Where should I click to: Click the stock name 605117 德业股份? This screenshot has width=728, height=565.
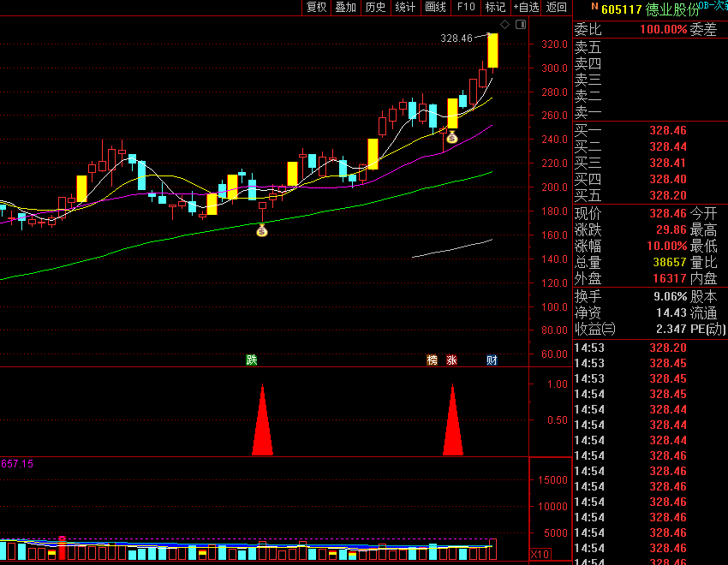[x=650, y=9]
